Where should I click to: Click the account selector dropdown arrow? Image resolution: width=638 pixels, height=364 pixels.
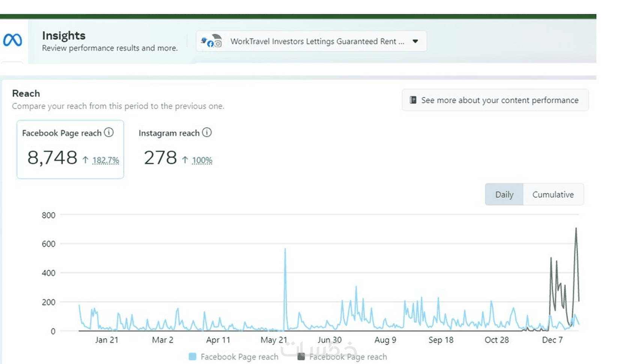pos(415,41)
